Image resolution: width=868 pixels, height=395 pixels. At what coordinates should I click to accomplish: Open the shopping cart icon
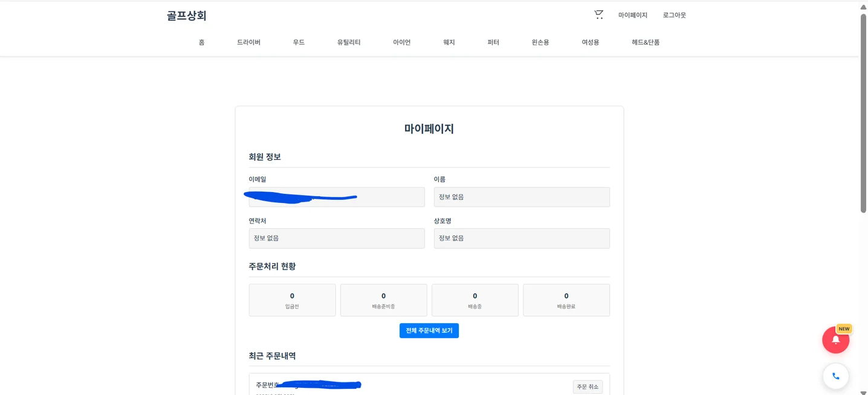pos(598,14)
